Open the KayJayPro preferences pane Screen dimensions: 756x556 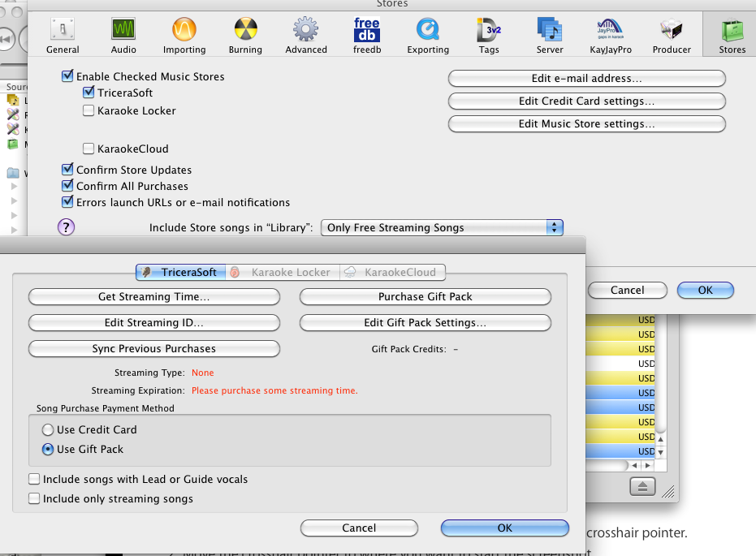(610, 36)
